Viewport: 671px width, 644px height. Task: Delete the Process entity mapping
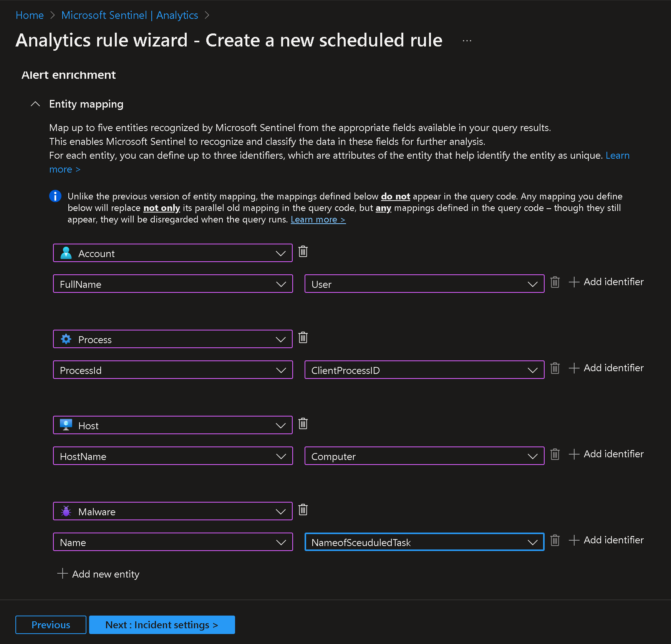click(x=303, y=338)
